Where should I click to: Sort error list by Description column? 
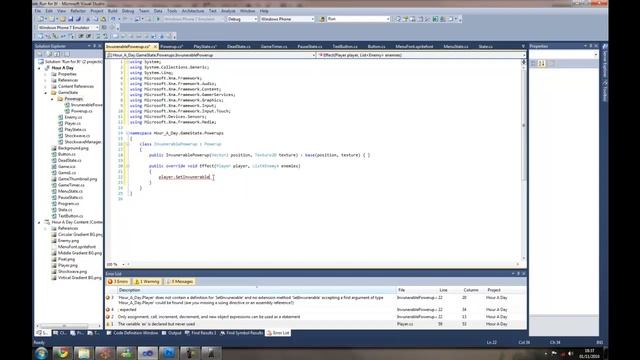[x=256, y=290]
